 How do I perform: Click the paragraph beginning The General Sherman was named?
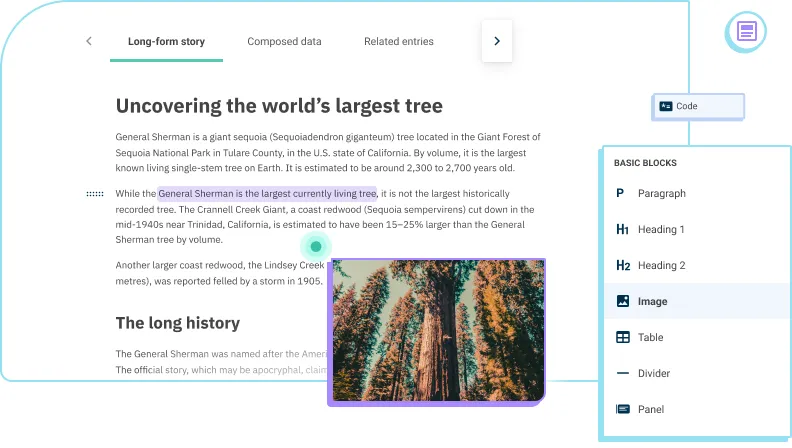pos(221,362)
